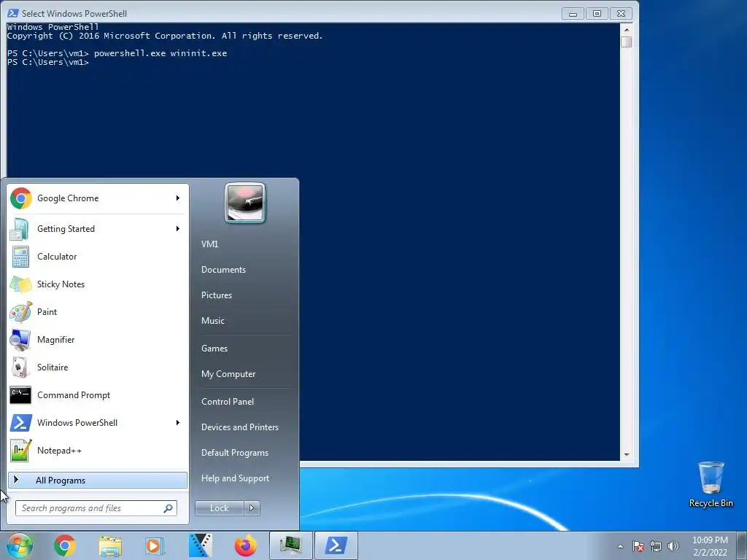Open the taskbar clock and date

tap(710, 546)
